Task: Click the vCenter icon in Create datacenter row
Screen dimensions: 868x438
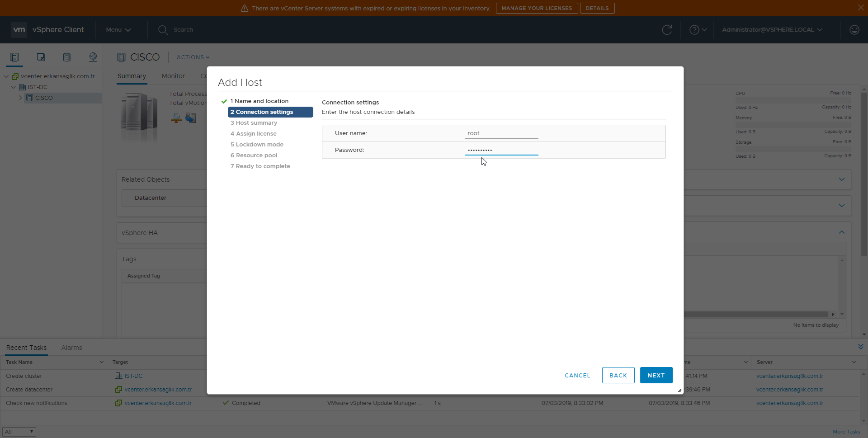Action: [x=119, y=389]
